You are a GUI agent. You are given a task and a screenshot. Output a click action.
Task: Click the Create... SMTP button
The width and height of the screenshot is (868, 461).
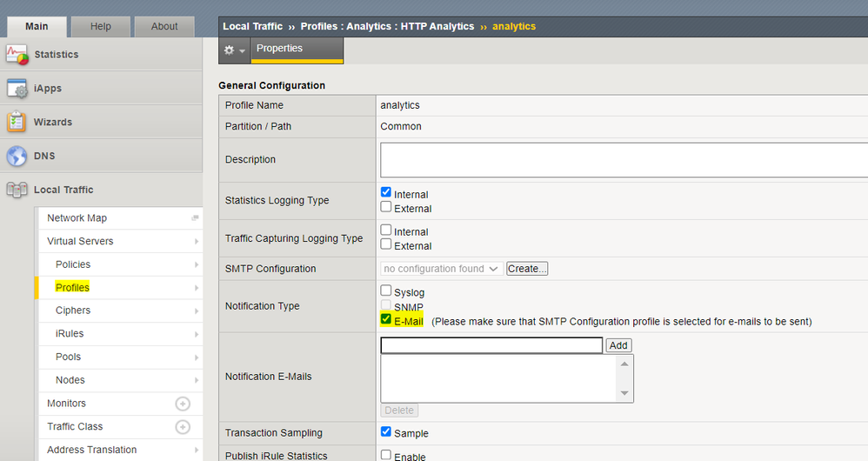click(x=527, y=269)
